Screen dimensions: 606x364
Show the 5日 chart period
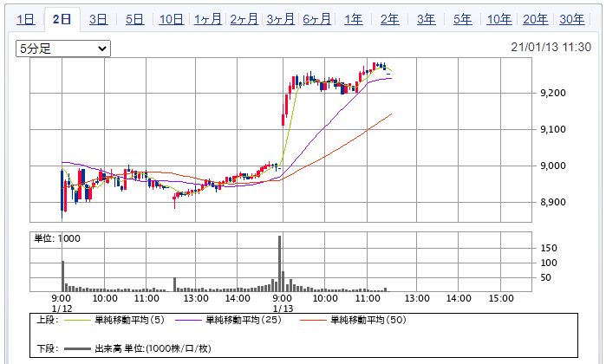[x=135, y=19]
